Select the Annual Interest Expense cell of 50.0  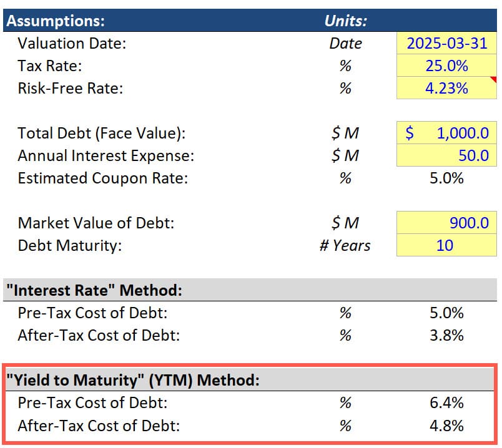[446, 155]
